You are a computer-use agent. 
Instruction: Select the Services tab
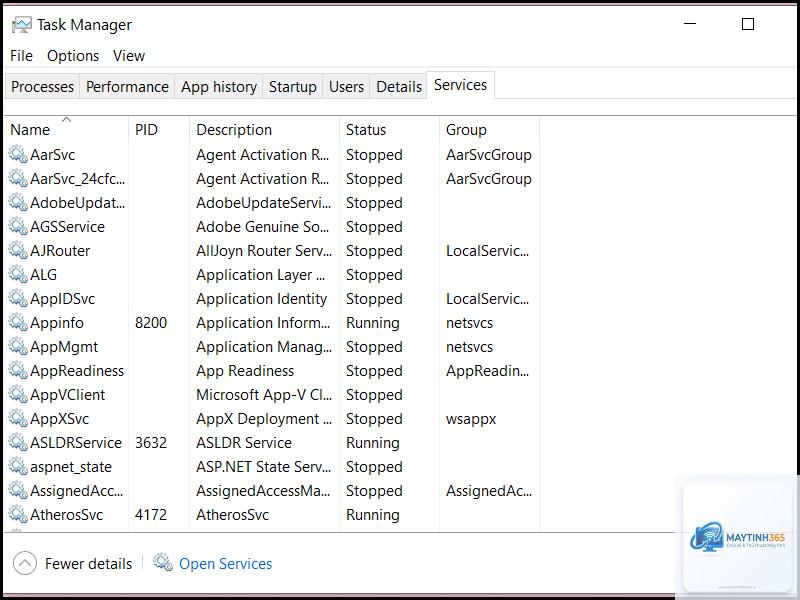point(460,85)
